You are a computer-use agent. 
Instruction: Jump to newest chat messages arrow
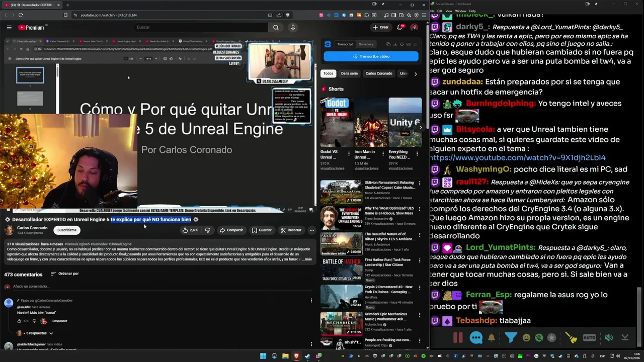(x=625, y=338)
